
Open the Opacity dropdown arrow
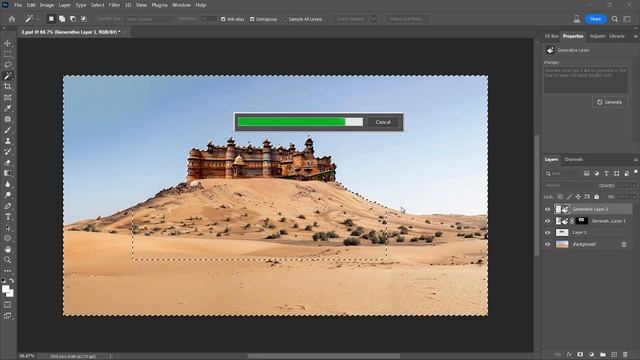[634, 185]
